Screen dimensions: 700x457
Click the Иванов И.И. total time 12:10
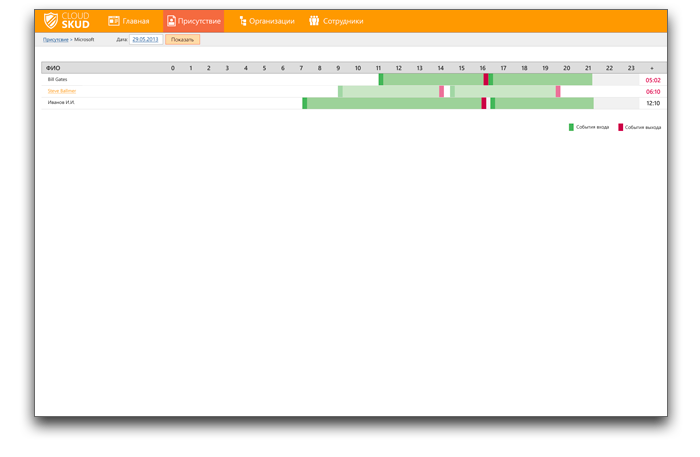pos(652,103)
